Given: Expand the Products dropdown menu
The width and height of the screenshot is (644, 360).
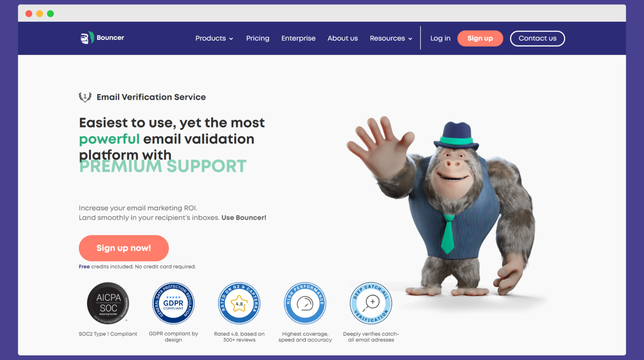Looking at the screenshot, I should pos(215,38).
